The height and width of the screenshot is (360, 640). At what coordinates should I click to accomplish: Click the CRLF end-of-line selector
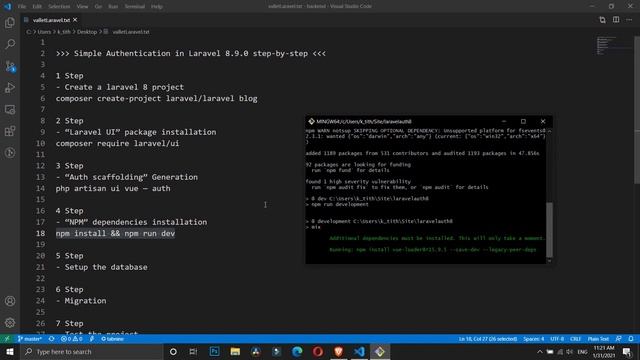click(576, 339)
